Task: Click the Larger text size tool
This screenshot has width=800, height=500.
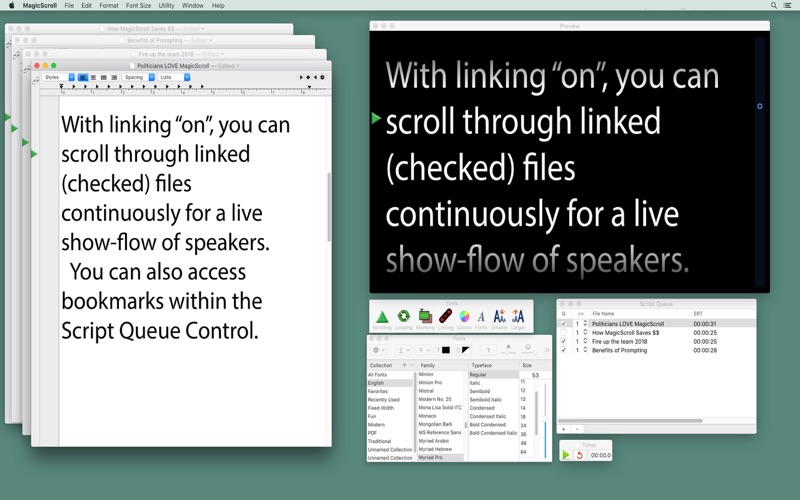Action: point(518,316)
